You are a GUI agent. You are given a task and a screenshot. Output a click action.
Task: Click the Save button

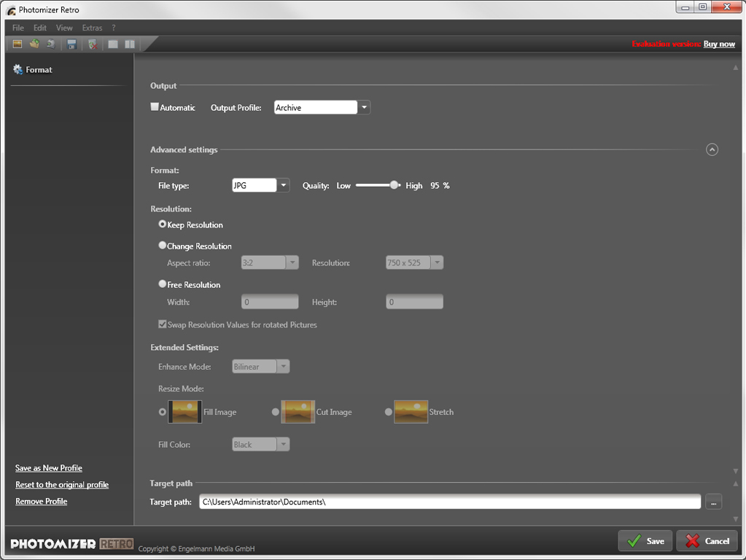[x=645, y=540]
